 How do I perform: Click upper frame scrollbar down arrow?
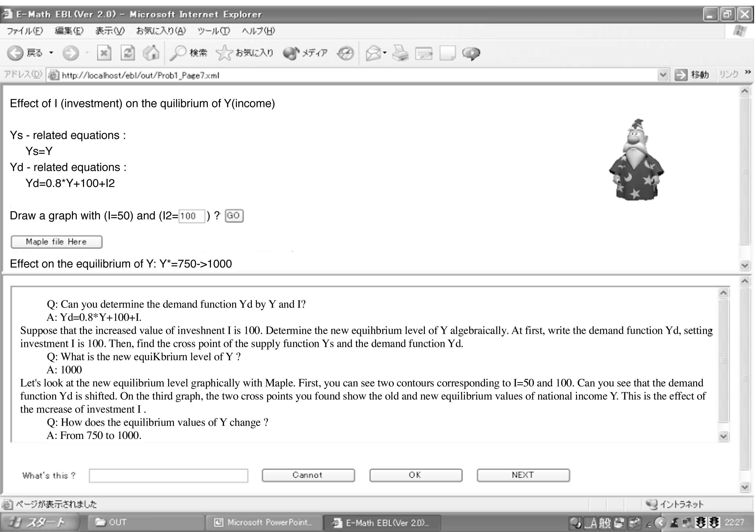tap(745, 265)
